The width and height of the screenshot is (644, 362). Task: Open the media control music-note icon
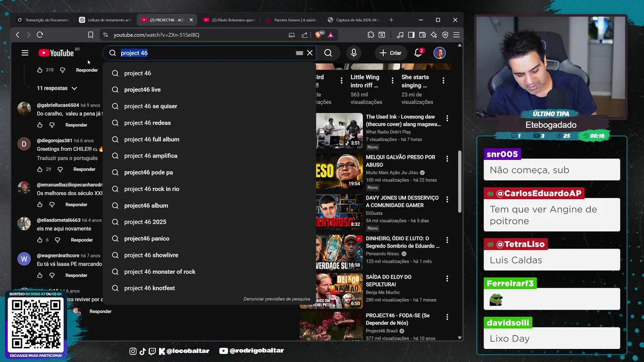[400, 35]
